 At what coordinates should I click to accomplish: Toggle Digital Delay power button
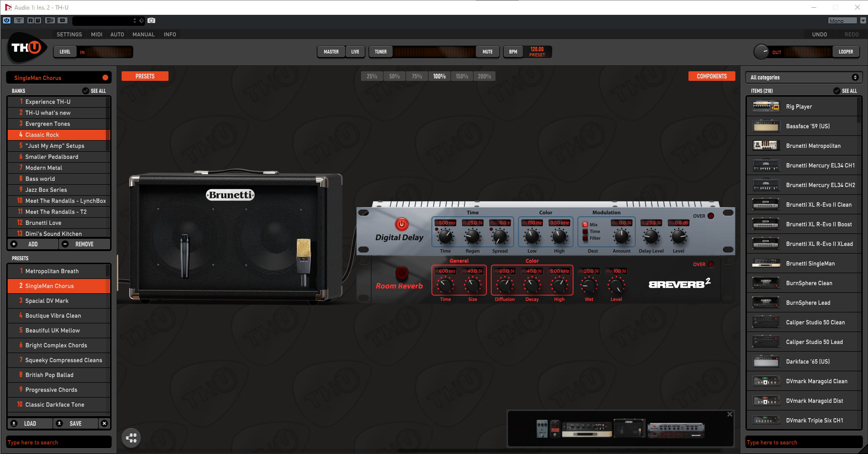click(401, 224)
